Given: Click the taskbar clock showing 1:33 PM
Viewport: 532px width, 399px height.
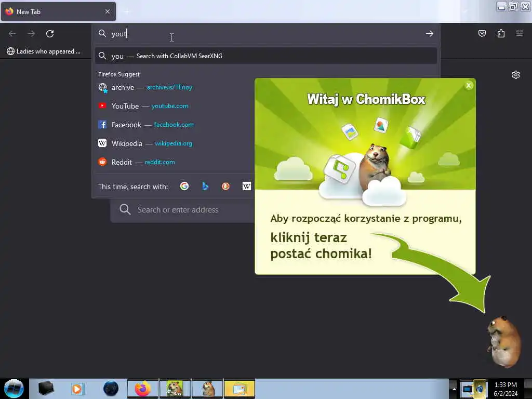Looking at the screenshot, I should (506, 389).
